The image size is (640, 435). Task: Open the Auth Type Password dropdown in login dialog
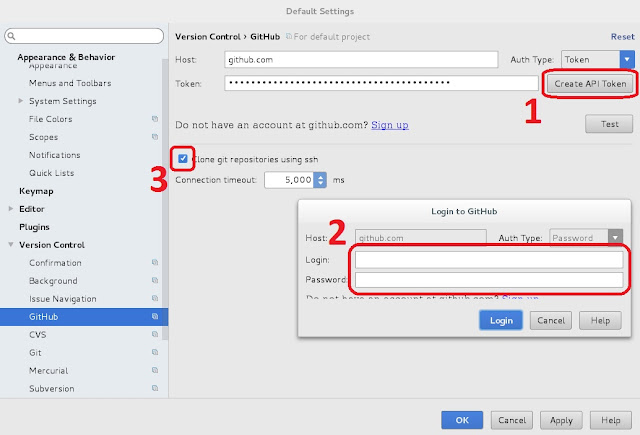click(x=615, y=237)
